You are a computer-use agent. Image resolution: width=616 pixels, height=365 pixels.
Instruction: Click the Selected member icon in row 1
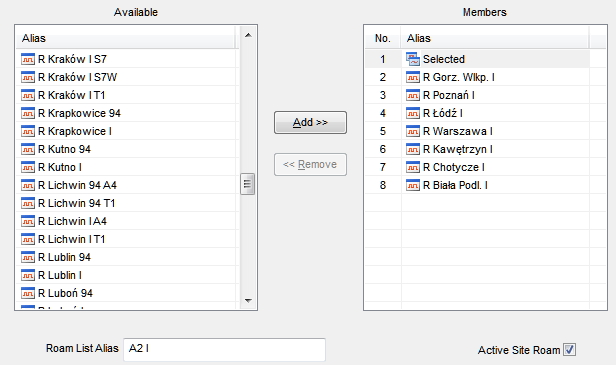coord(412,59)
